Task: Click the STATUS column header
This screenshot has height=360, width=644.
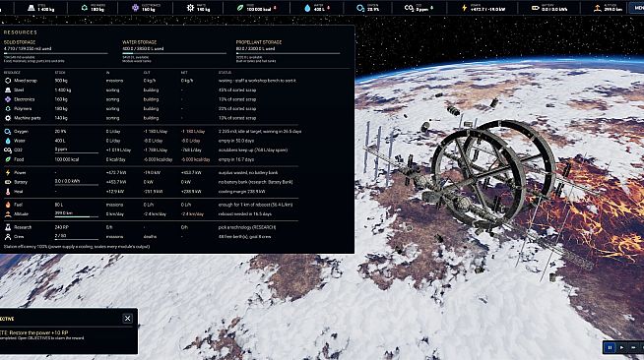Action: pos(225,73)
